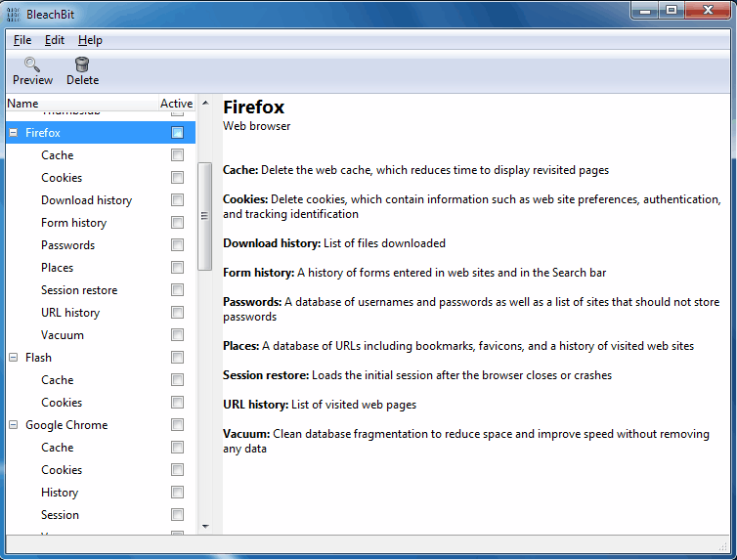737x560 pixels.
Task: Check the Google Chrome History checkbox
Action: [177, 493]
